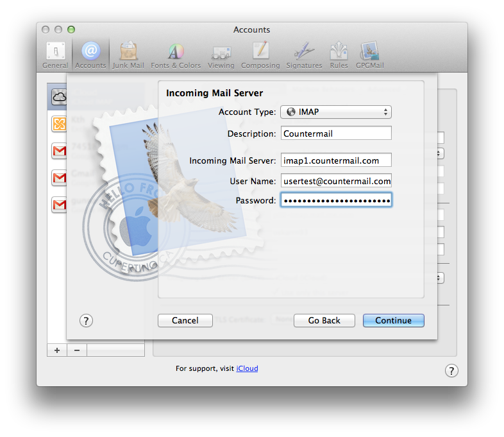Select the first Gmail account icon

click(59, 151)
